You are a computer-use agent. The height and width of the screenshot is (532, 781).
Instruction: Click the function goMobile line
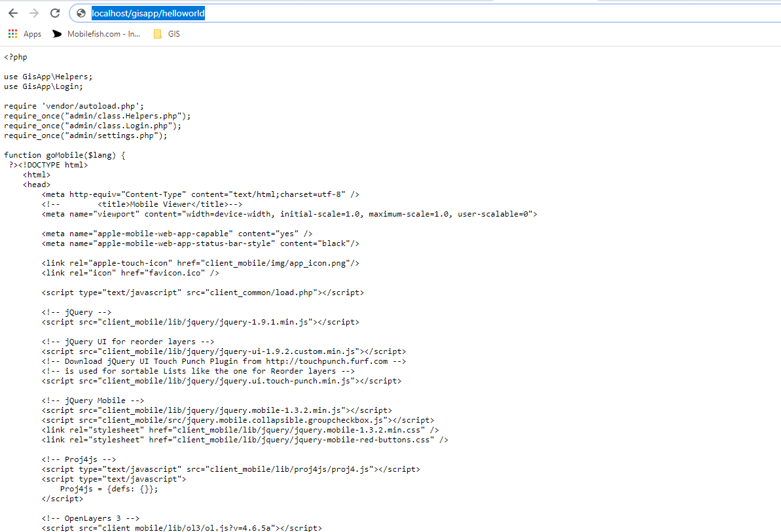(64, 154)
